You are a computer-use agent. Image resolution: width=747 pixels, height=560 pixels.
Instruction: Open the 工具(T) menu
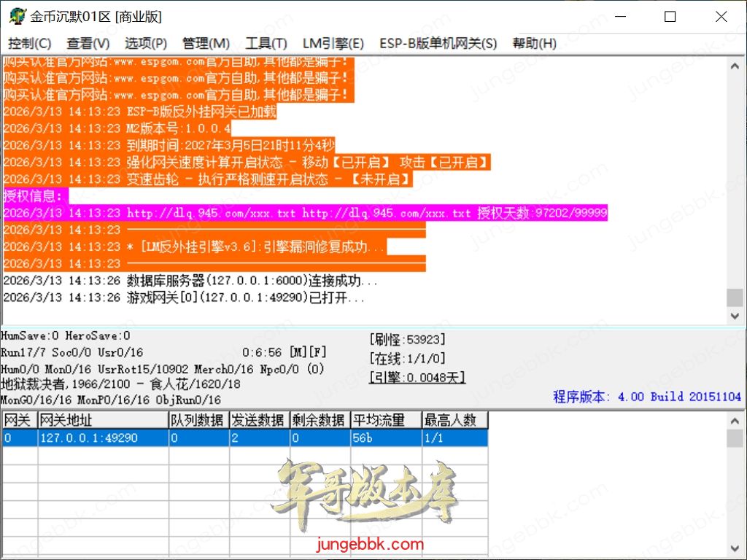pyautogui.click(x=266, y=44)
